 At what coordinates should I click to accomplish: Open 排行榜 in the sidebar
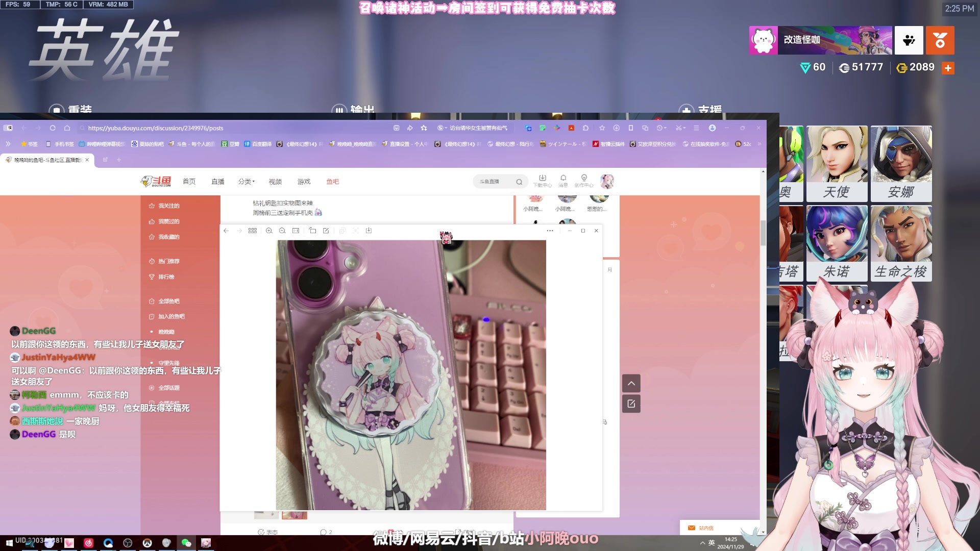[161, 277]
